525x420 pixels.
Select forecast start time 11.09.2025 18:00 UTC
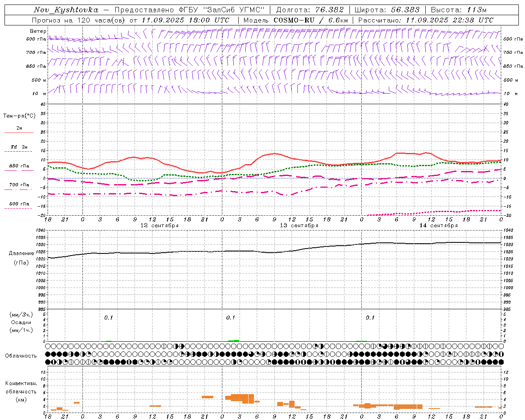(x=185, y=20)
